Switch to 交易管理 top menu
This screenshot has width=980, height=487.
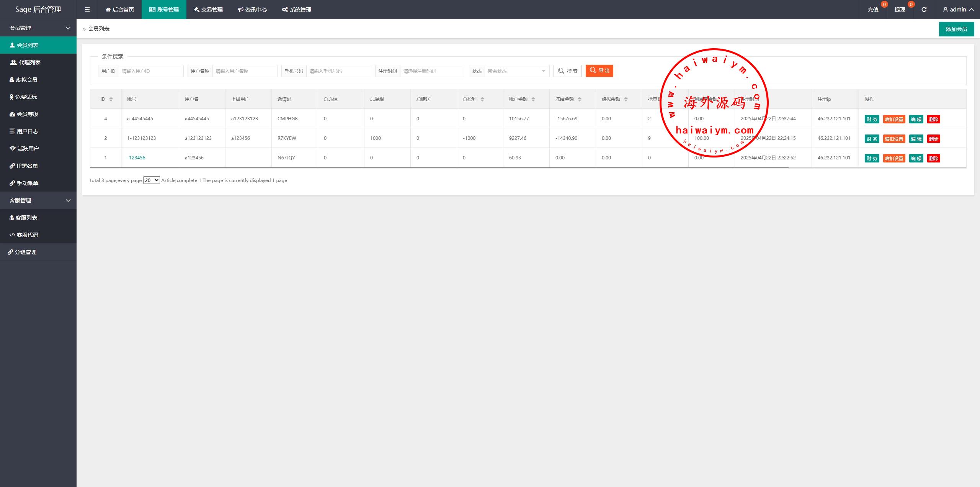[208, 10]
